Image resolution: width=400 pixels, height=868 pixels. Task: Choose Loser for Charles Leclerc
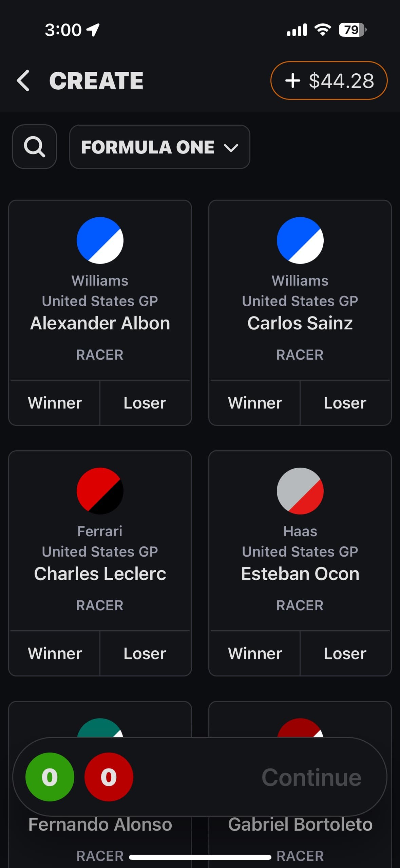point(145,654)
